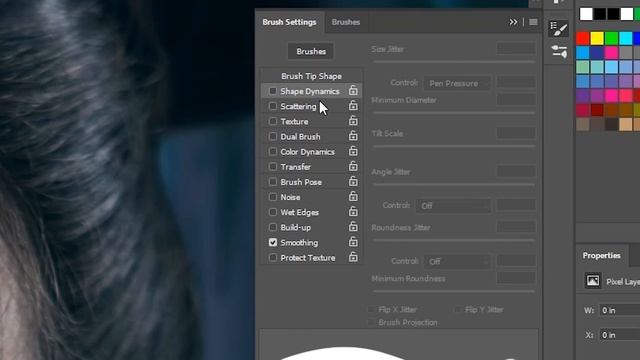Open Brush Settings panel flyout menu
The image size is (640, 360).
tap(533, 22)
